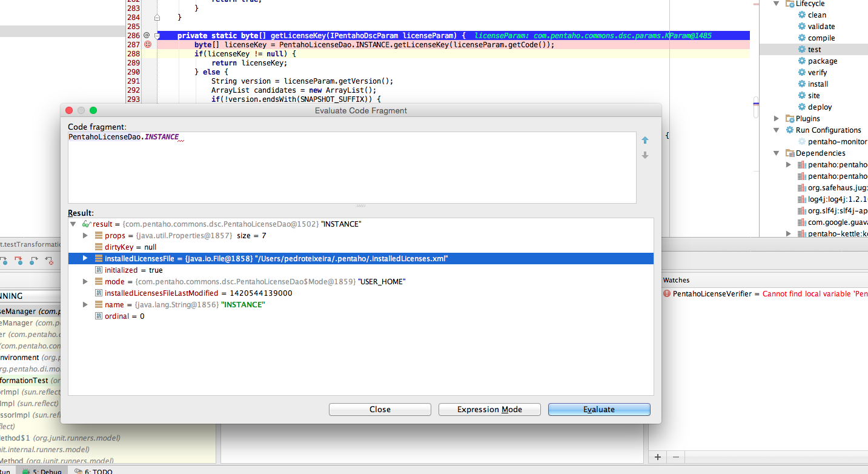Select the Dependencies folder icon
Screen dimensions: 868x474
[790, 153]
